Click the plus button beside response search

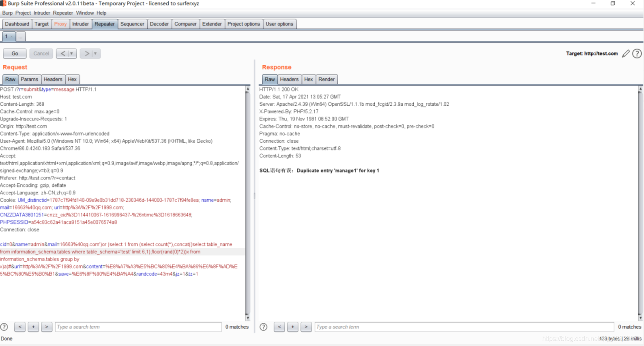[x=292, y=327]
